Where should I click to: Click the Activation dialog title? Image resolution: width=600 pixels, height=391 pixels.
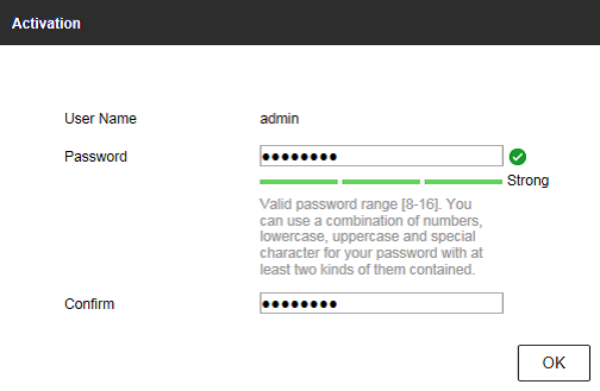click(x=46, y=23)
